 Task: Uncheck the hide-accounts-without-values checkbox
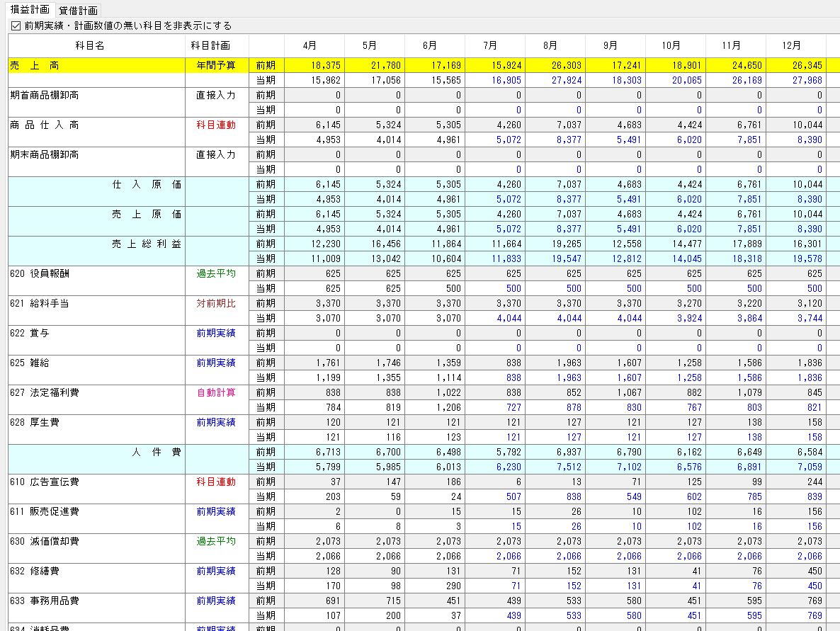click(16, 26)
